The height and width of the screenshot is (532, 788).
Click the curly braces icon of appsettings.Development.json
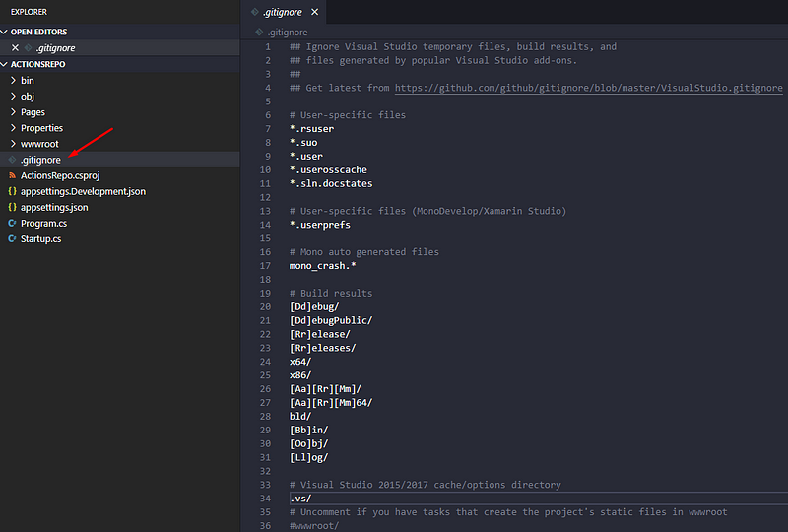pyautogui.click(x=12, y=191)
